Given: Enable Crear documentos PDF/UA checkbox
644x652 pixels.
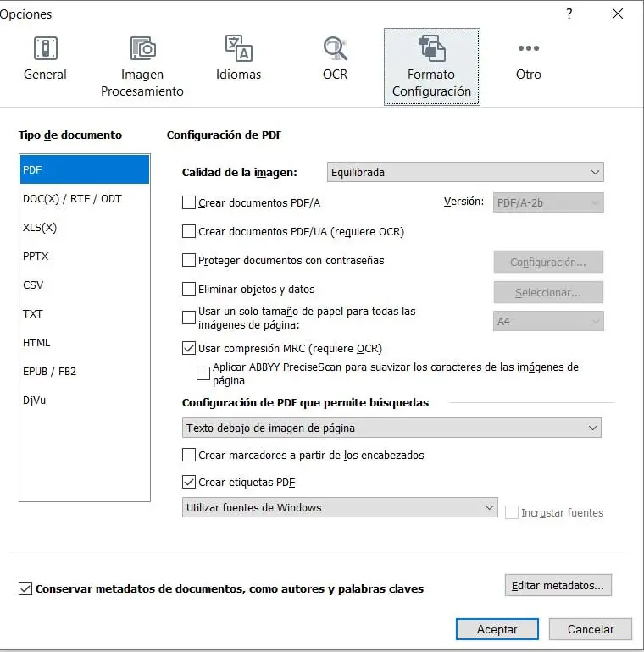Looking at the screenshot, I should point(189,231).
